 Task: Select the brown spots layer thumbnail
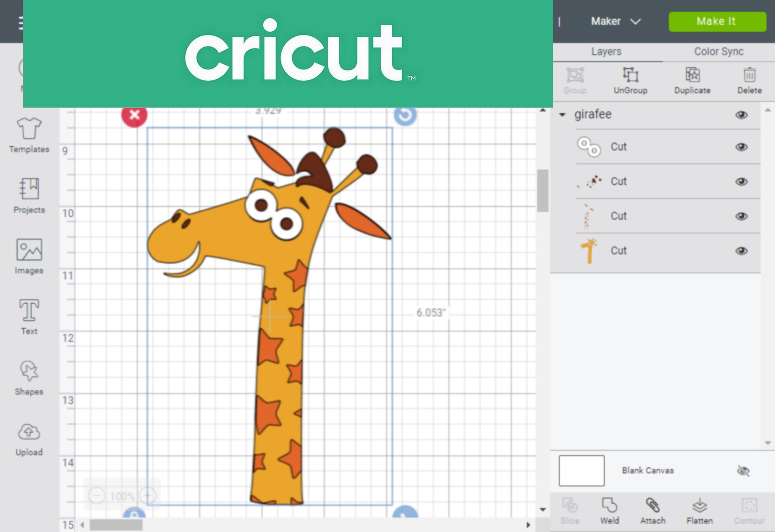590,181
